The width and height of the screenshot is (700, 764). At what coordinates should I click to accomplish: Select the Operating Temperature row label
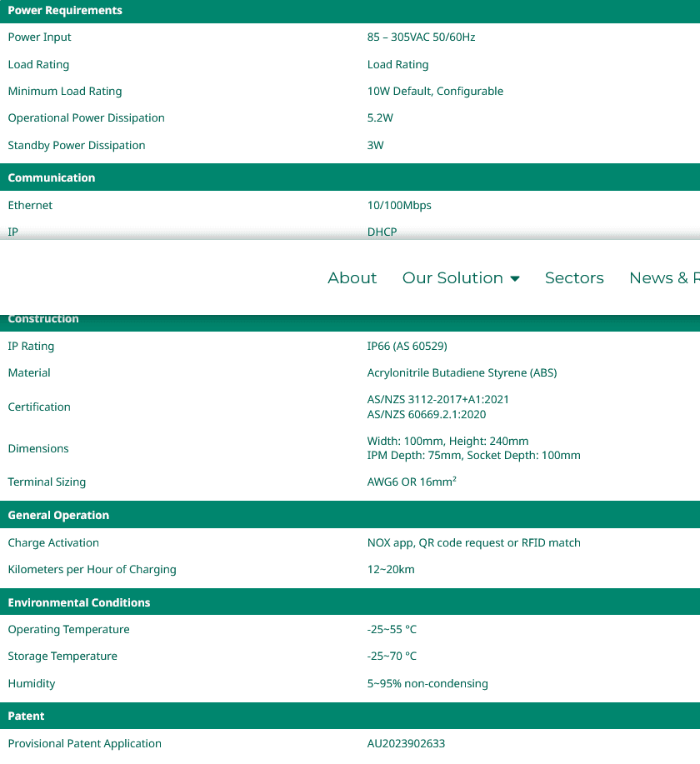pyautogui.click(x=68, y=629)
